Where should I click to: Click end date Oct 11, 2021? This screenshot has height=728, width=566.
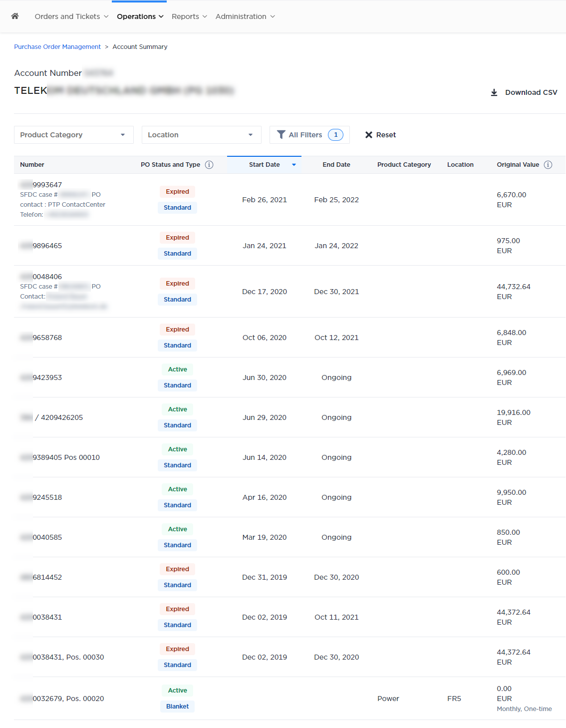(336, 617)
